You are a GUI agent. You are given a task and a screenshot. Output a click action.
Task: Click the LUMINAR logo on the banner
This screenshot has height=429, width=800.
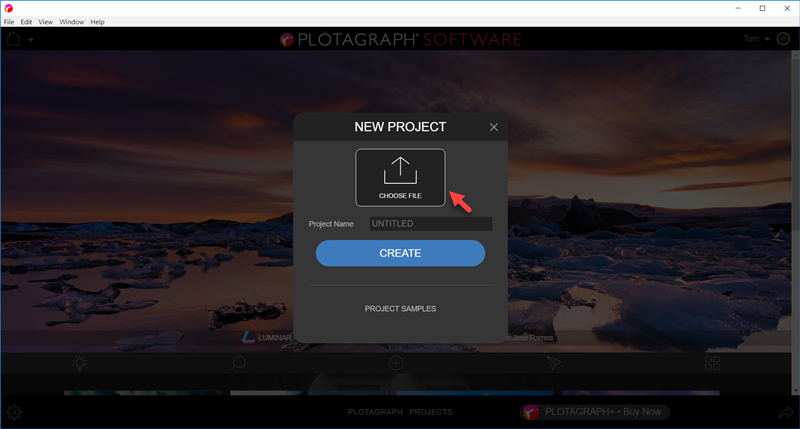coord(267,337)
